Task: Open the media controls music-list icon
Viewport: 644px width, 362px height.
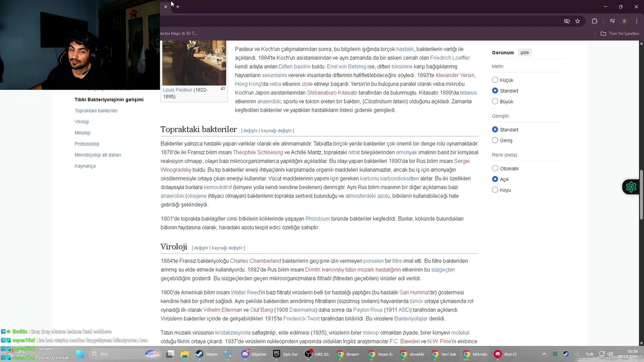Action: click(x=612, y=21)
